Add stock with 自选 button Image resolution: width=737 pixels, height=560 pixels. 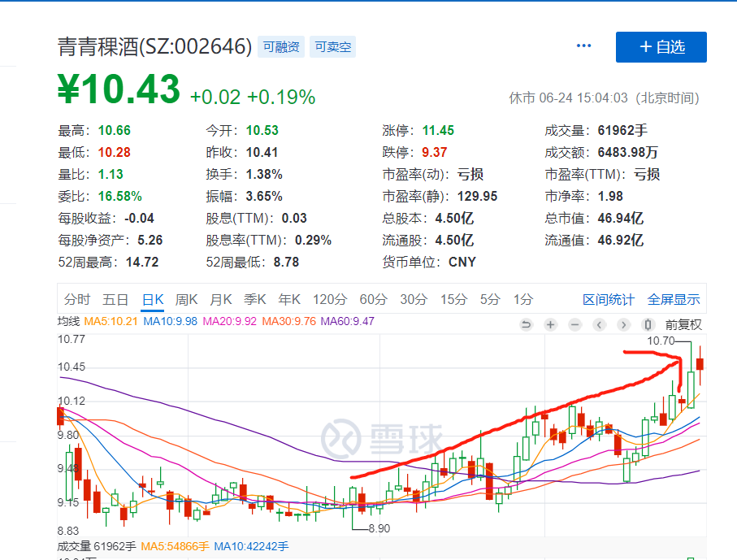click(661, 47)
